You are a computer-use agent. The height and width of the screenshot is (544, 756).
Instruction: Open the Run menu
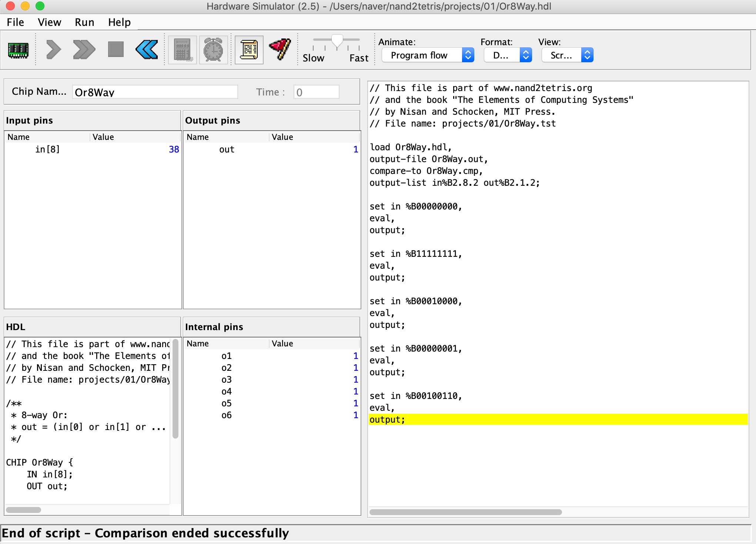84,22
